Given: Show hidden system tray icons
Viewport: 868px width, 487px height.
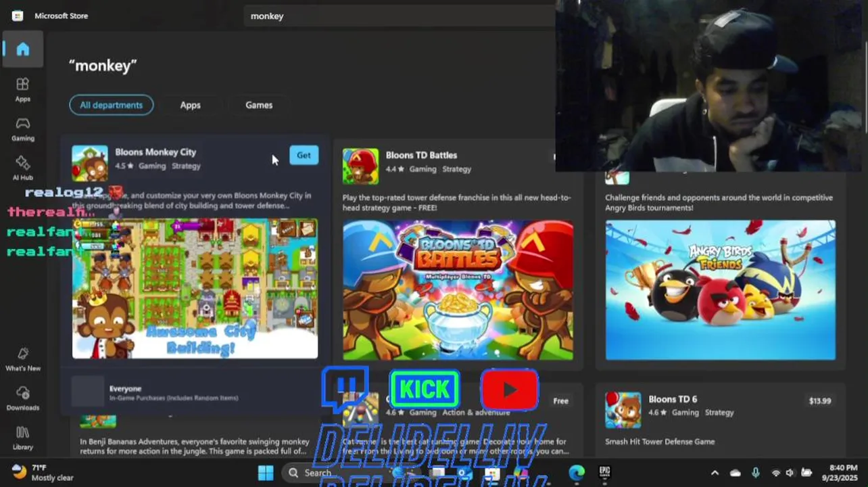Looking at the screenshot, I should click(x=715, y=473).
